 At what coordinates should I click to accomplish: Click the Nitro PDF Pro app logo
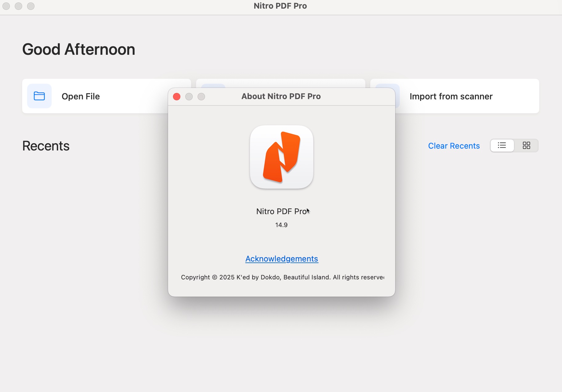[282, 157]
